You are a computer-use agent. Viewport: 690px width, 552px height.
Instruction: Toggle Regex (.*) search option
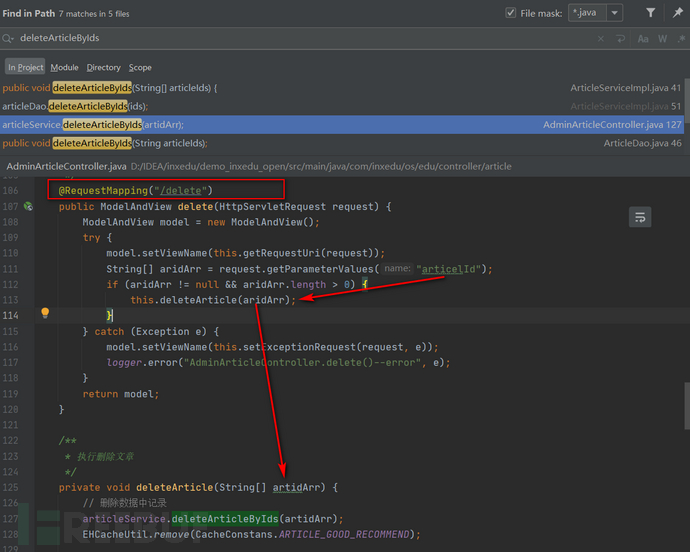[x=679, y=39]
